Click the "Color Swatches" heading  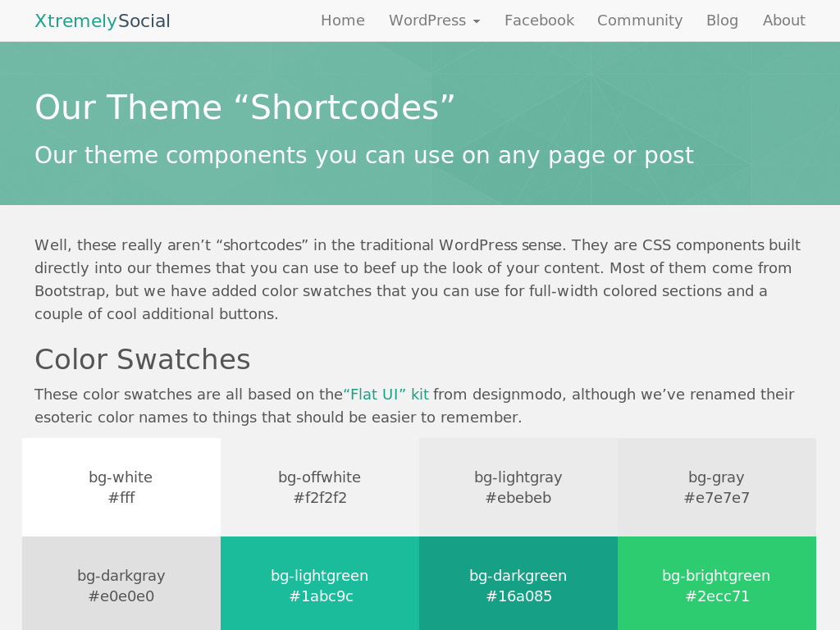(143, 359)
